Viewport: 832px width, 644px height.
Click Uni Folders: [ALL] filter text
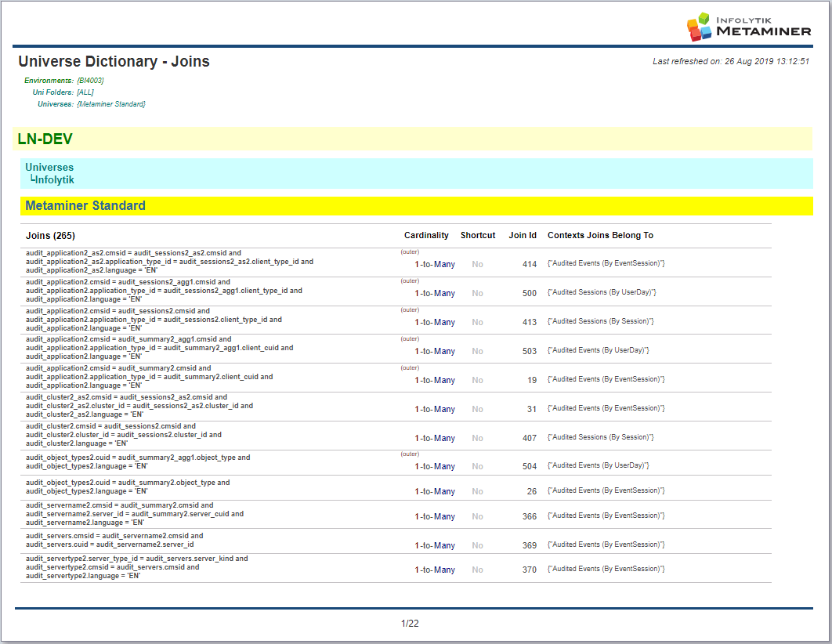pyautogui.click(x=63, y=92)
